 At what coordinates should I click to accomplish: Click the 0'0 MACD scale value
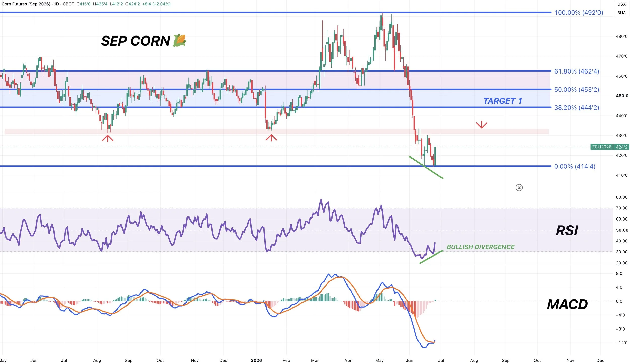pos(619,301)
